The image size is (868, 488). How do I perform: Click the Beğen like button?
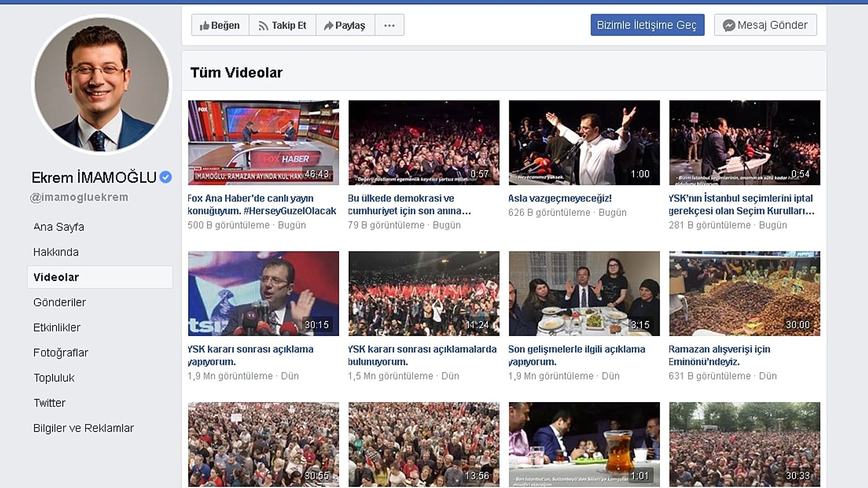click(x=220, y=25)
